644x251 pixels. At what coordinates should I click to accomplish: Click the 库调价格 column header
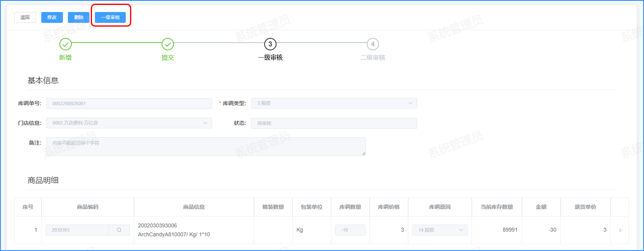point(389,207)
